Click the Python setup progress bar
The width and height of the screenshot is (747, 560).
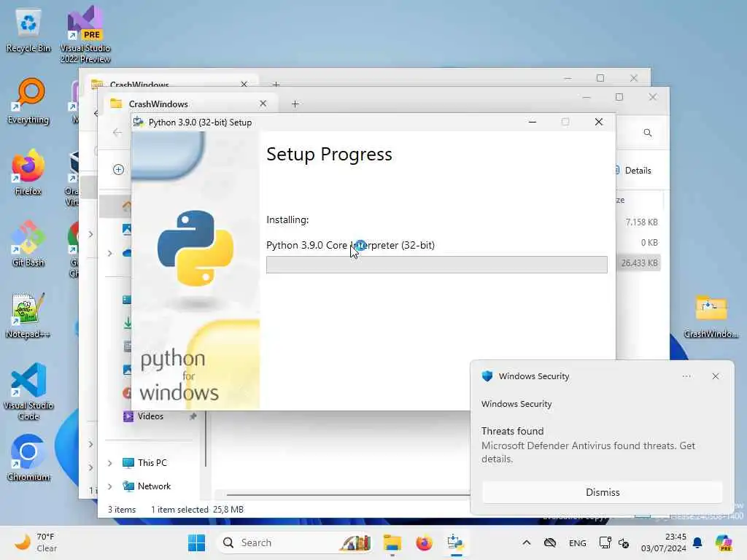[x=437, y=264]
